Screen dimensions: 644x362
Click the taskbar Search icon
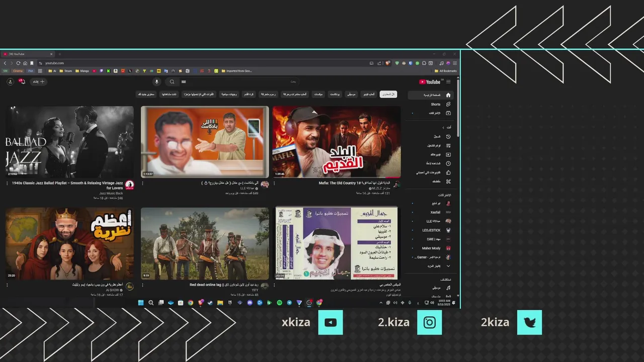151,303
